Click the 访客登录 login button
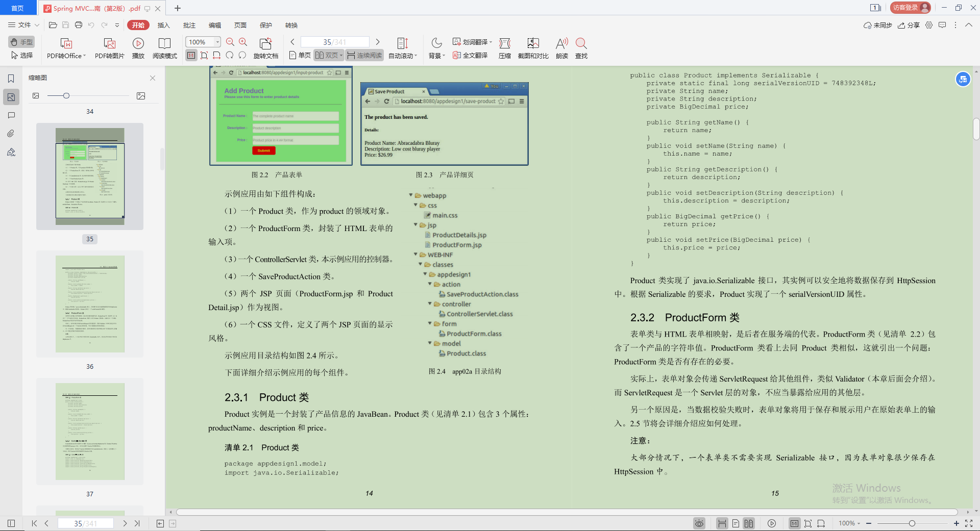This screenshot has width=980, height=531. point(911,8)
